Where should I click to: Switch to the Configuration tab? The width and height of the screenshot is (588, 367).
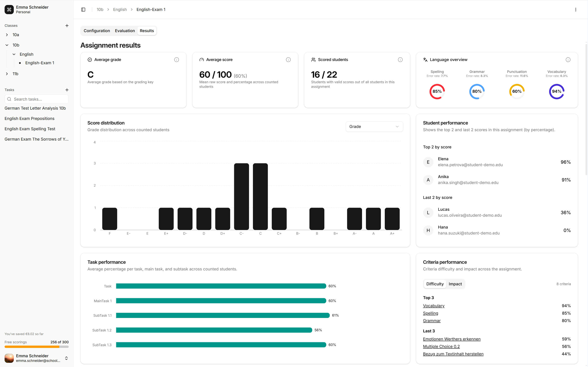click(x=97, y=31)
